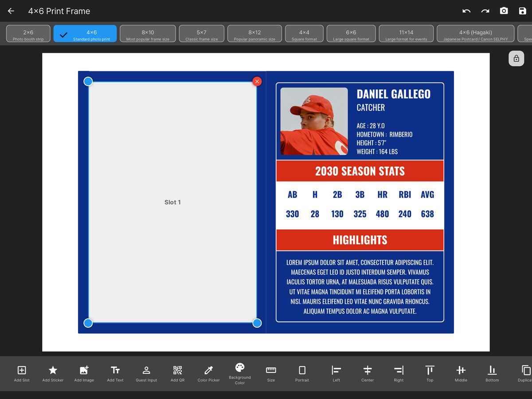Choose the 8×12 panoramic size
The image size is (532, 399).
pos(254,34)
